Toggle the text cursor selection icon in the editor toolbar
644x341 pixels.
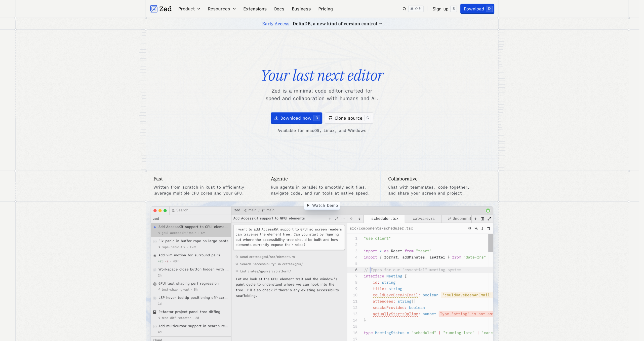[482, 228]
